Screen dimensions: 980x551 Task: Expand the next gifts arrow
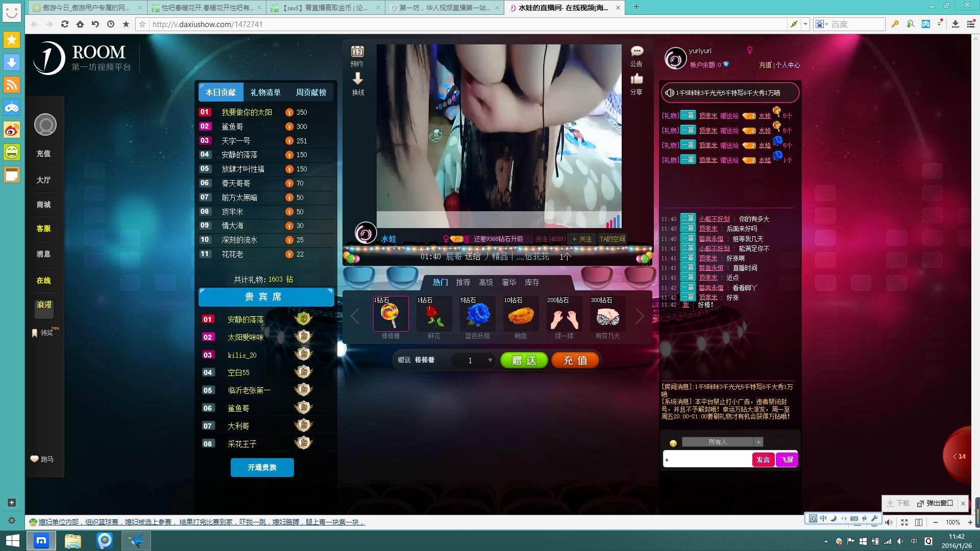640,316
